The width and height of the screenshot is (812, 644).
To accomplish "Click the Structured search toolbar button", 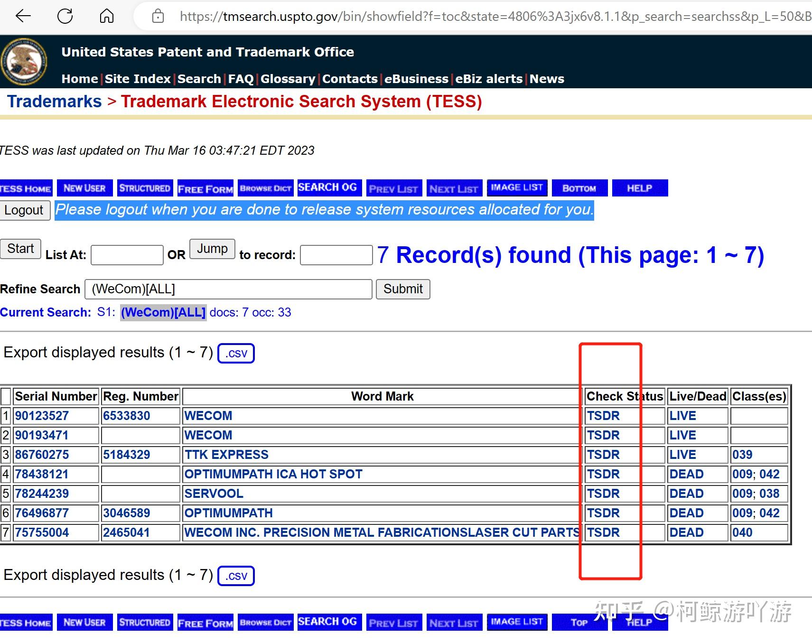I will (x=145, y=188).
